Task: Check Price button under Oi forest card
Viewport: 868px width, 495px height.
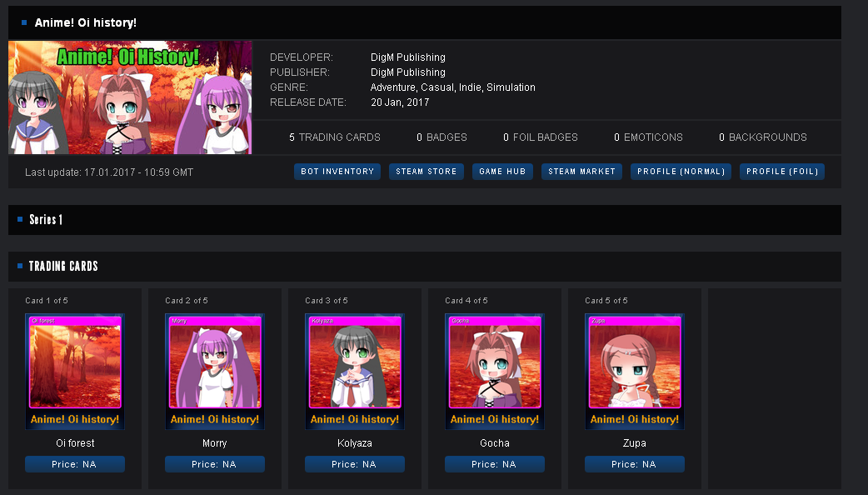Action: (75, 464)
